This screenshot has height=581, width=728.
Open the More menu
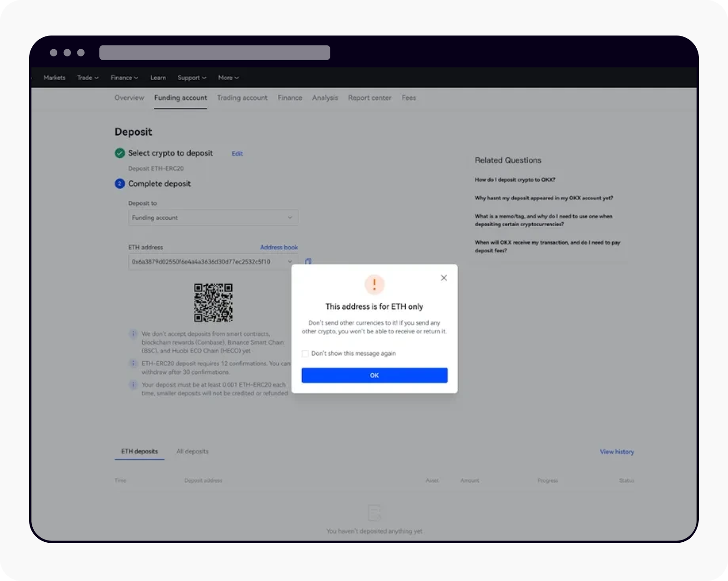click(x=228, y=78)
